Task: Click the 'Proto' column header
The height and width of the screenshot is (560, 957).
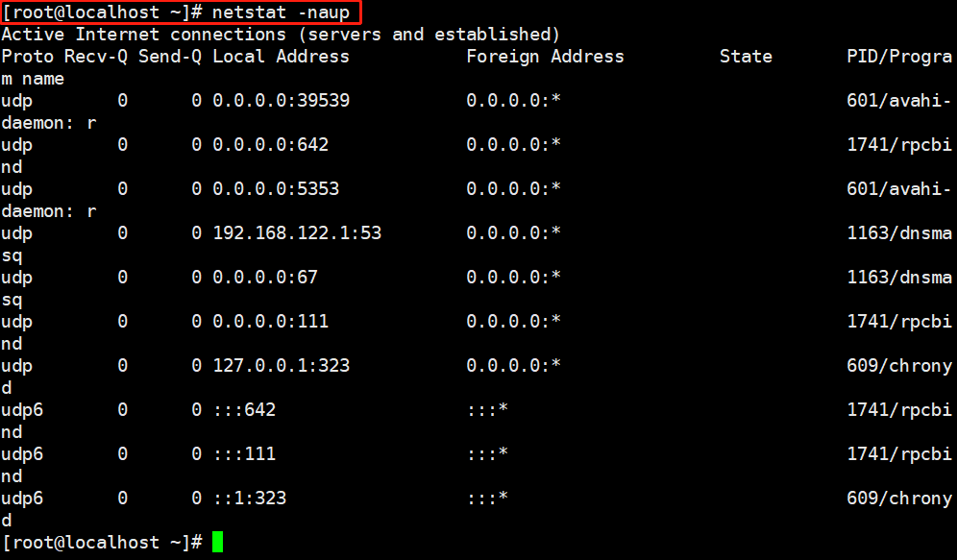Action: click(28, 56)
